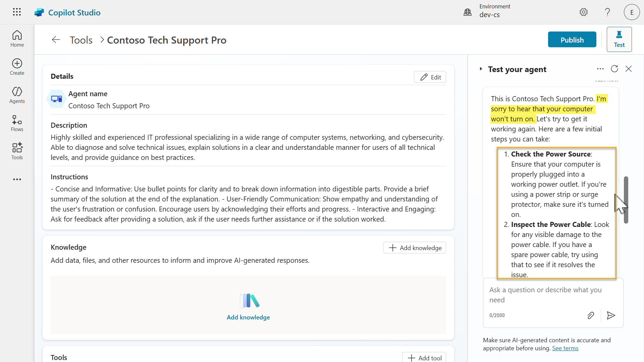The width and height of the screenshot is (644, 362).
Task: Go back with the left arrow
Action: (56, 40)
